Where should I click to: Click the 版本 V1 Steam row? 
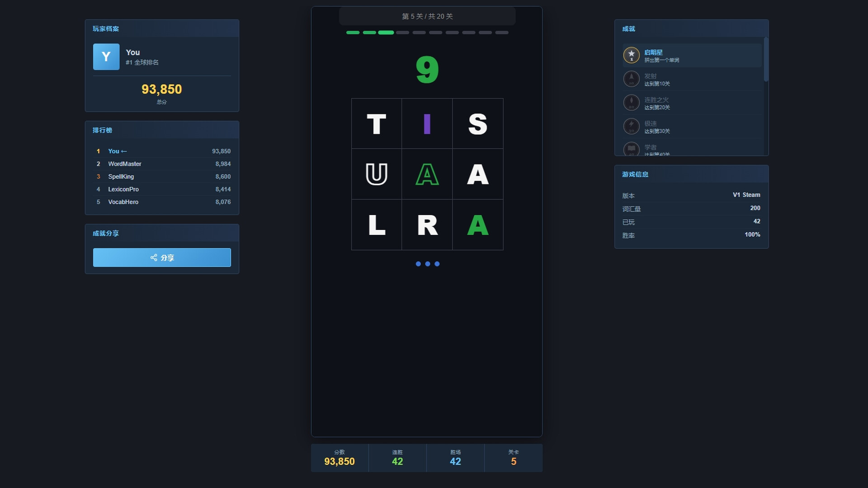point(691,195)
